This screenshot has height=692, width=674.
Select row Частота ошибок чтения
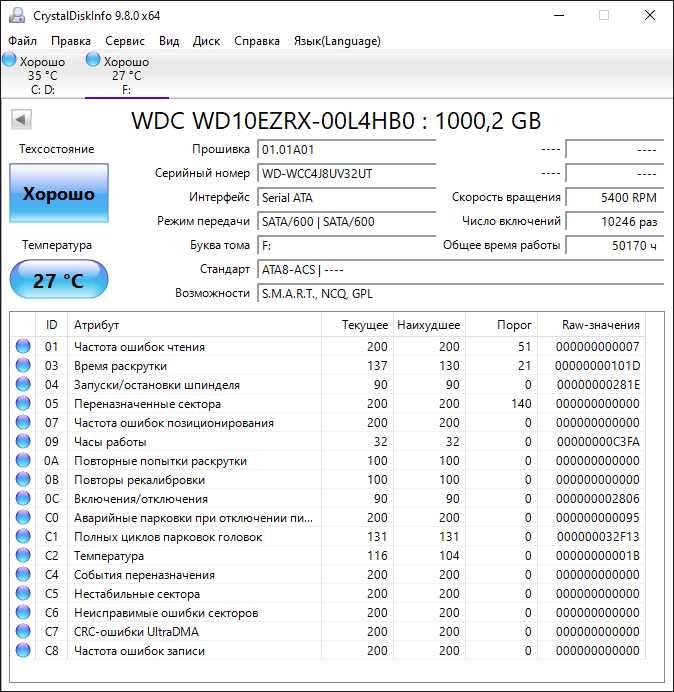pyautogui.click(x=328, y=346)
